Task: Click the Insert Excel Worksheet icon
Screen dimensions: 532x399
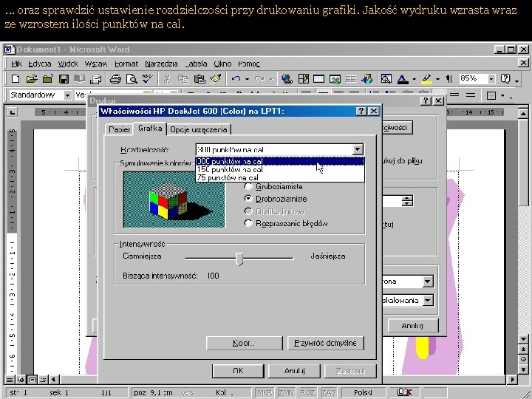Action: click(335, 79)
